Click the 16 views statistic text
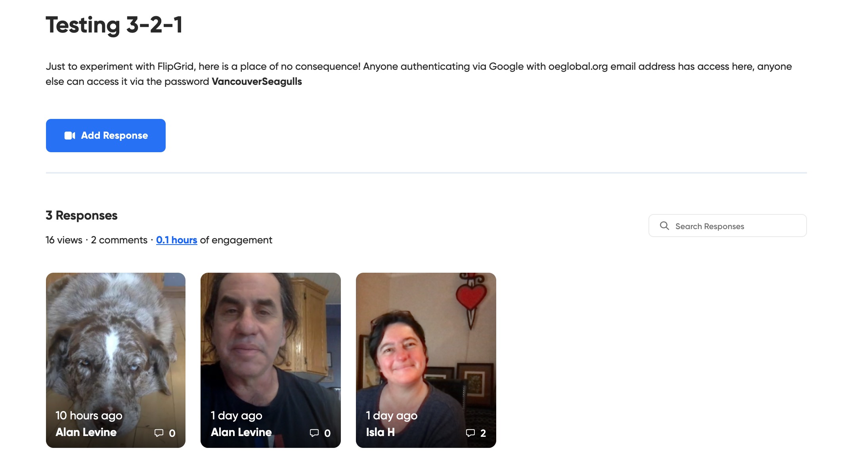The width and height of the screenshot is (868, 459). click(64, 240)
